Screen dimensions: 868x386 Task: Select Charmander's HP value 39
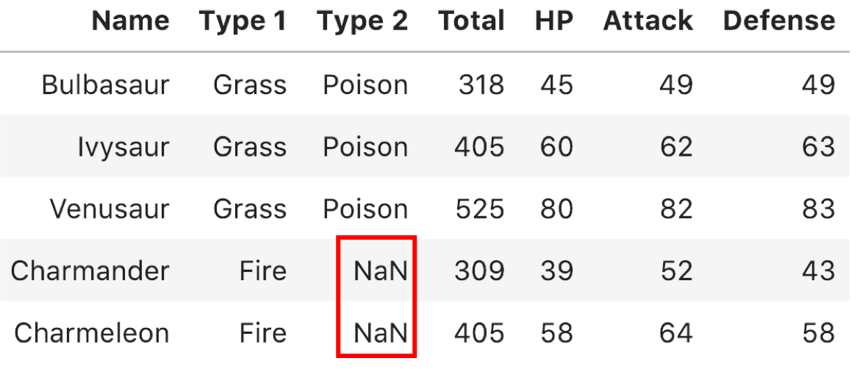556,271
